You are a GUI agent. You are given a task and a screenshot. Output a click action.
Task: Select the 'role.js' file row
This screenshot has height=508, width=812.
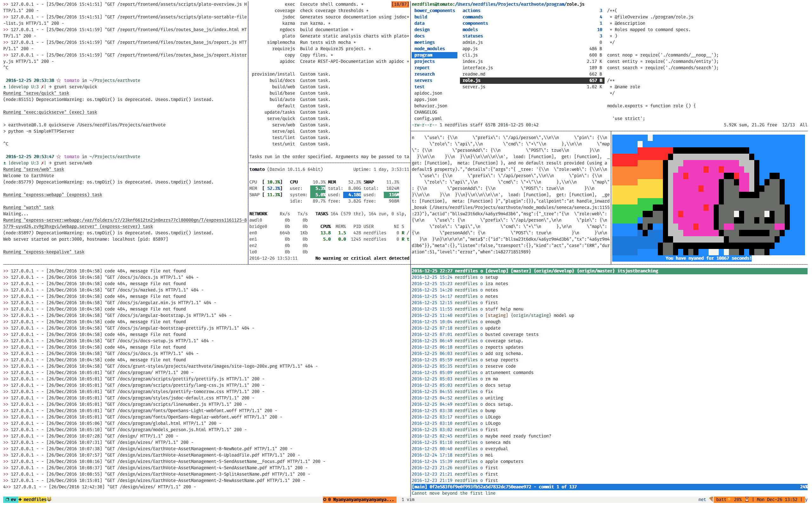pos(532,80)
